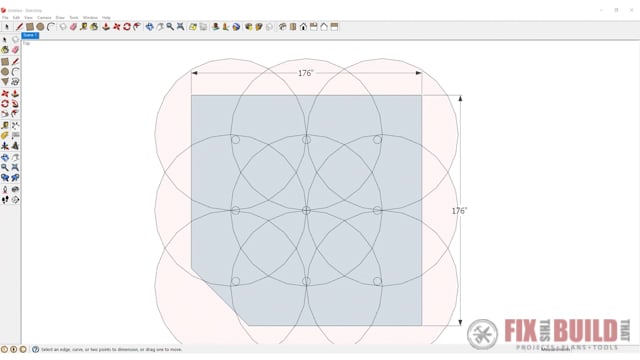Choose the Rectangle tool in top toolbar
The height and width of the screenshot is (360, 640).
30,27
